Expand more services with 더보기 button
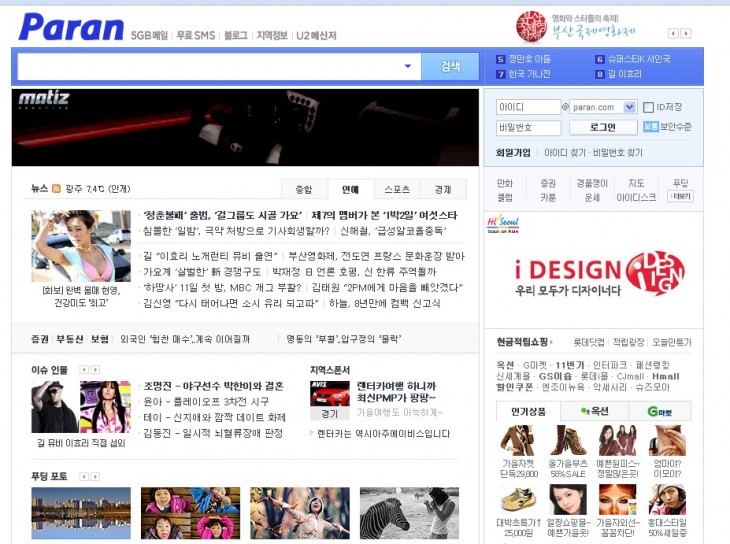Viewport: 730px width, 544px height. tap(681, 197)
